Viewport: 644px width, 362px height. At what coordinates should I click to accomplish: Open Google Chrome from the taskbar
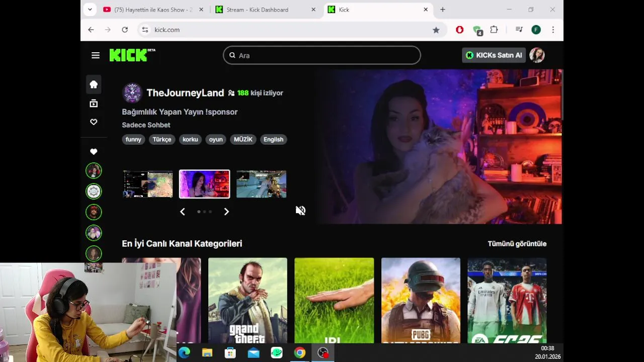tap(300, 353)
